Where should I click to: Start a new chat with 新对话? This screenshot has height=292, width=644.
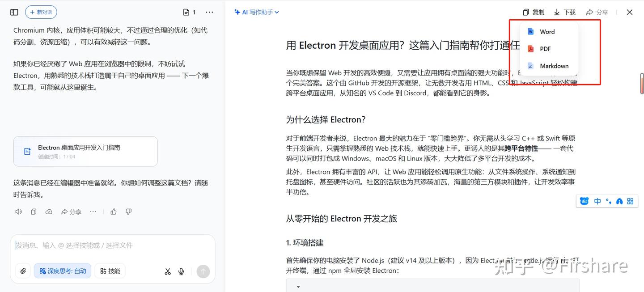coord(41,13)
